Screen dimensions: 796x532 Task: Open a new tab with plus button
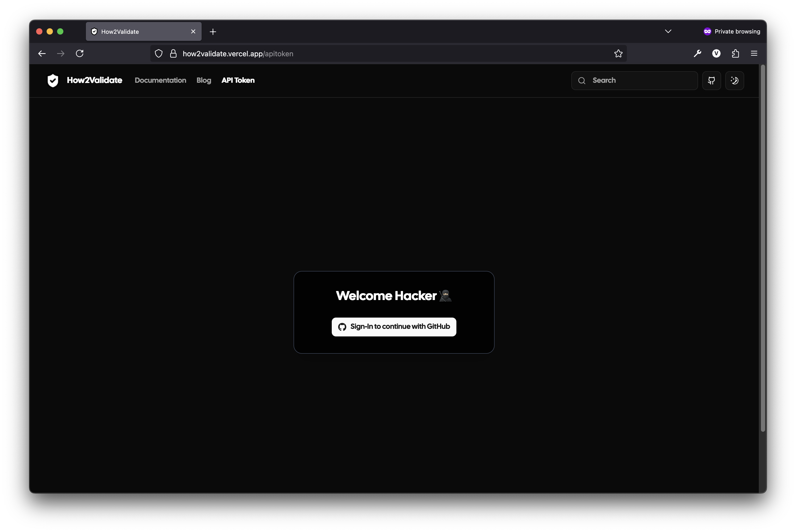[213, 32]
